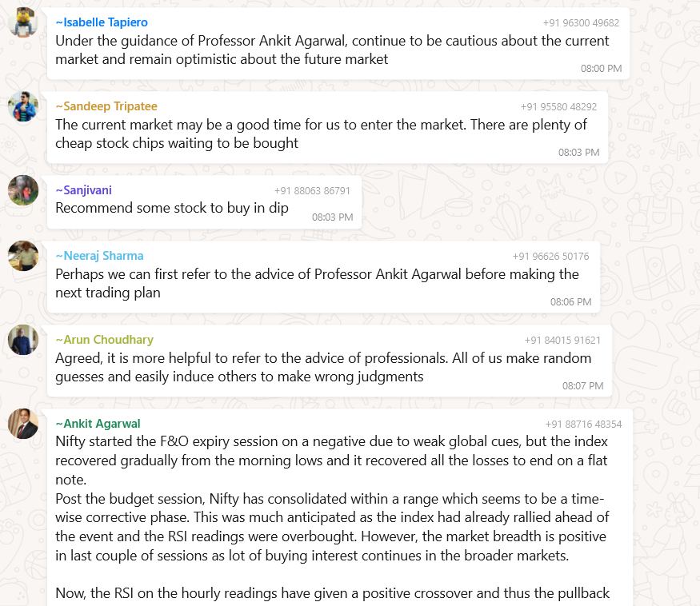Click Arun Choudhary's avatar
Screen dimensions: 700x606
tap(23, 340)
